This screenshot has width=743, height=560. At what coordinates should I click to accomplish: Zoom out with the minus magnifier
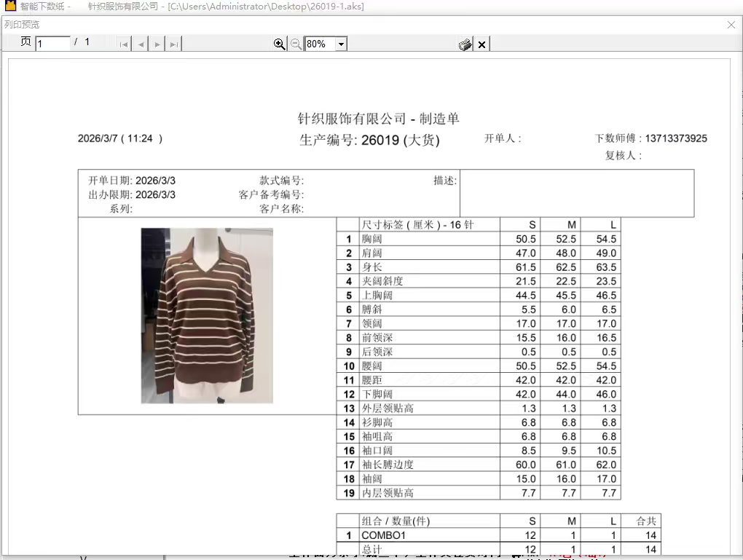tap(296, 44)
